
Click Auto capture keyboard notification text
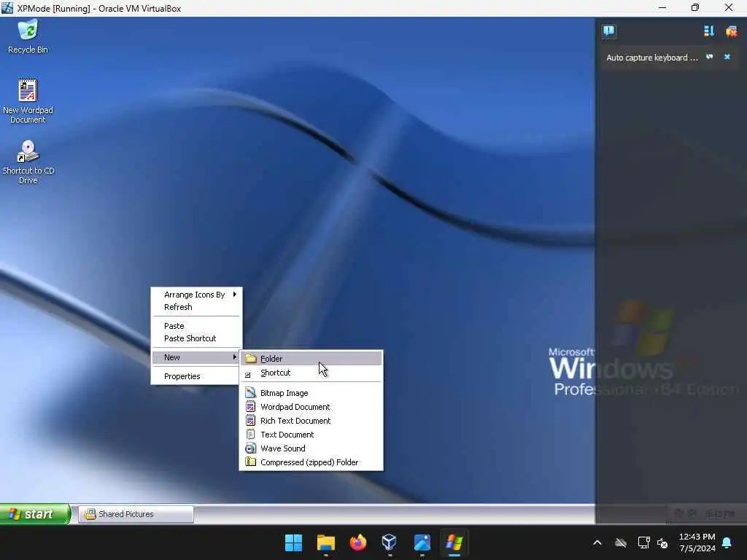[651, 58]
